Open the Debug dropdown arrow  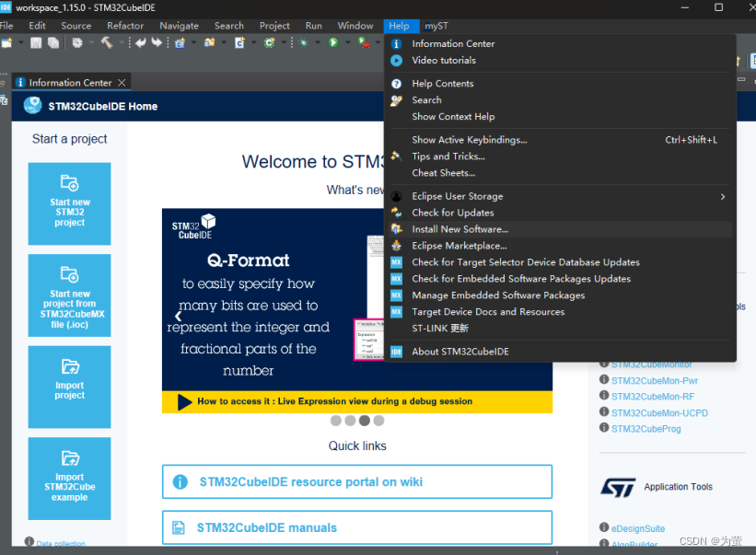point(318,43)
